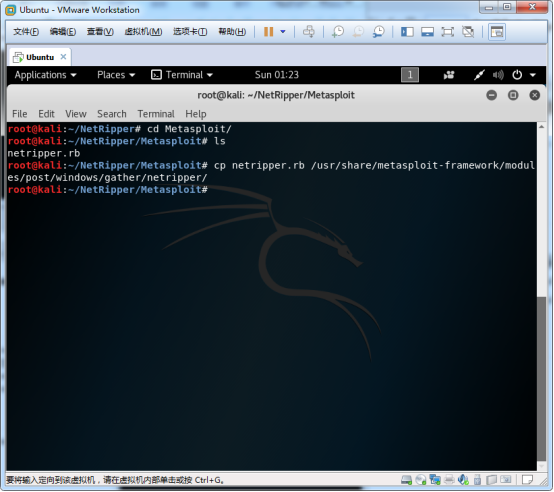Open the snapshot manager icon
Screen dimensions: 554x492
point(379,32)
